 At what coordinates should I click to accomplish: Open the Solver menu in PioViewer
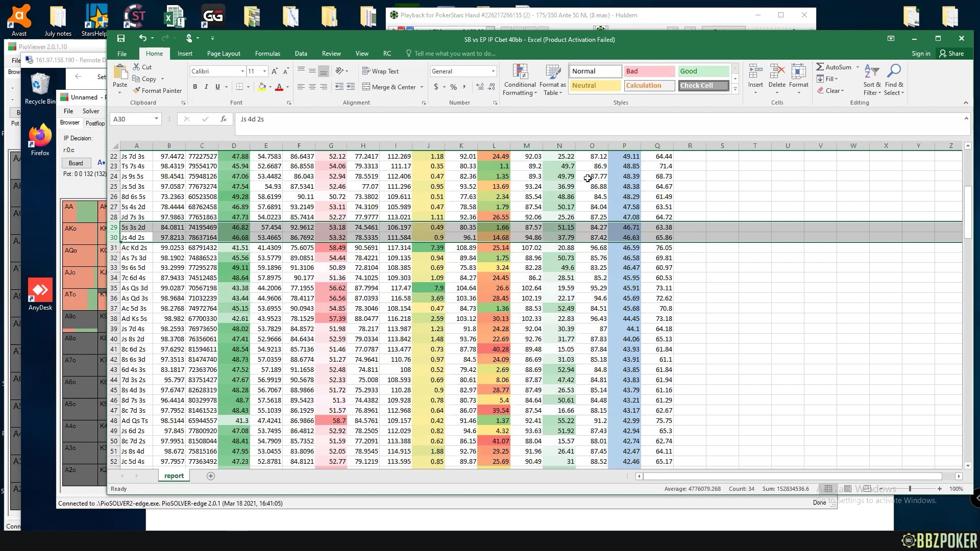tap(91, 111)
